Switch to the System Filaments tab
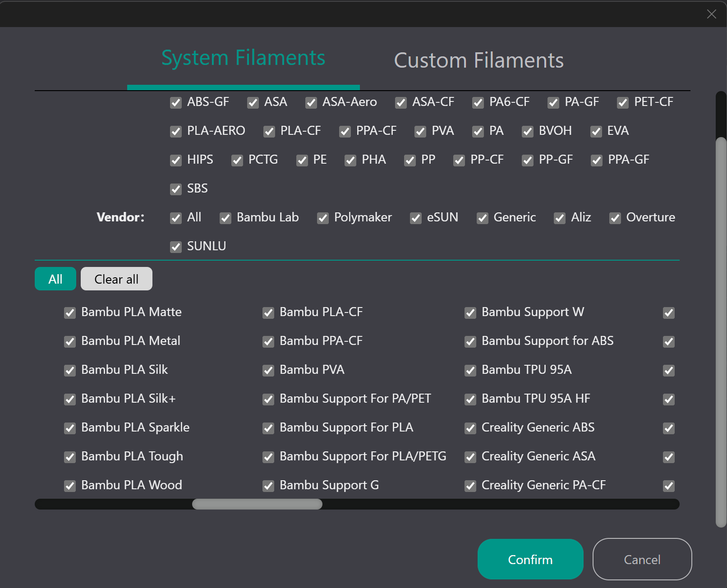The image size is (727, 588). [244, 58]
